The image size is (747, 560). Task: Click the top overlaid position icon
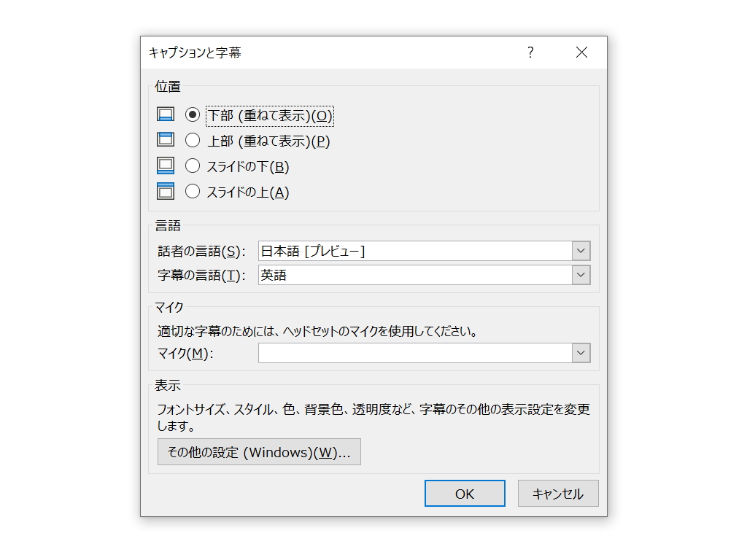point(166,140)
